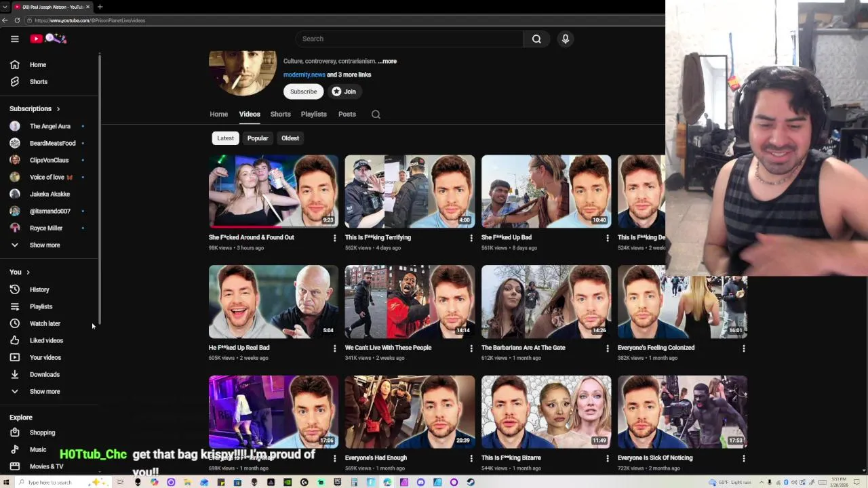Open The Angel Aura subscription
The image size is (868, 488).
click(x=49, y=126)
